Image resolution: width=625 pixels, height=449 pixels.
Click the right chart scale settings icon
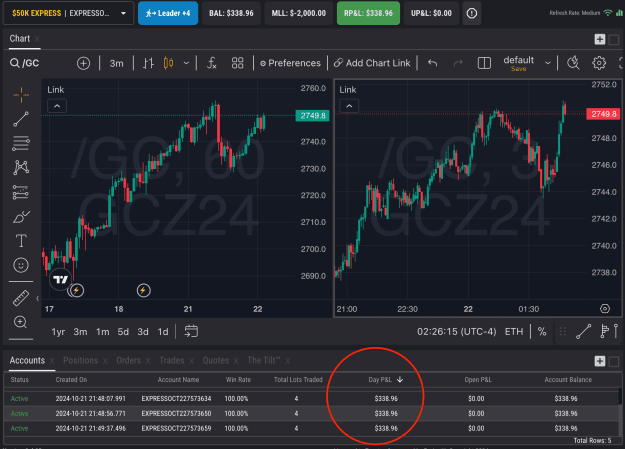(605, 309)
